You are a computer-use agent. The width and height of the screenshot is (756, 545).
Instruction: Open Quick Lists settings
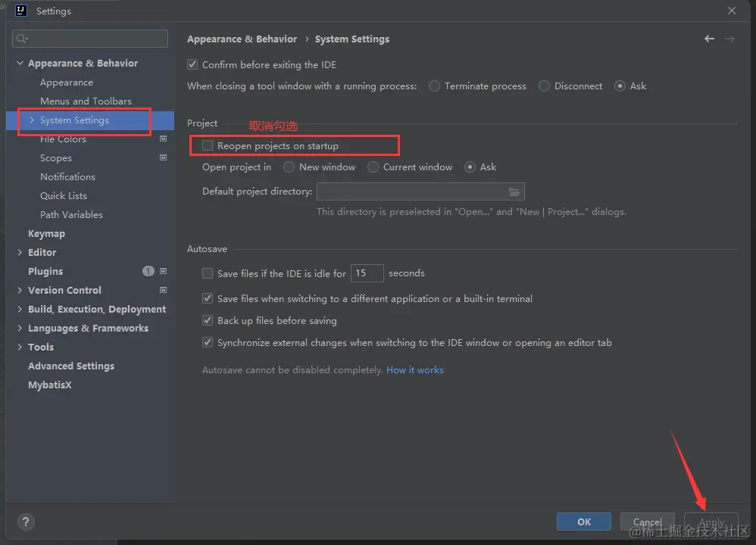(64, 195)
